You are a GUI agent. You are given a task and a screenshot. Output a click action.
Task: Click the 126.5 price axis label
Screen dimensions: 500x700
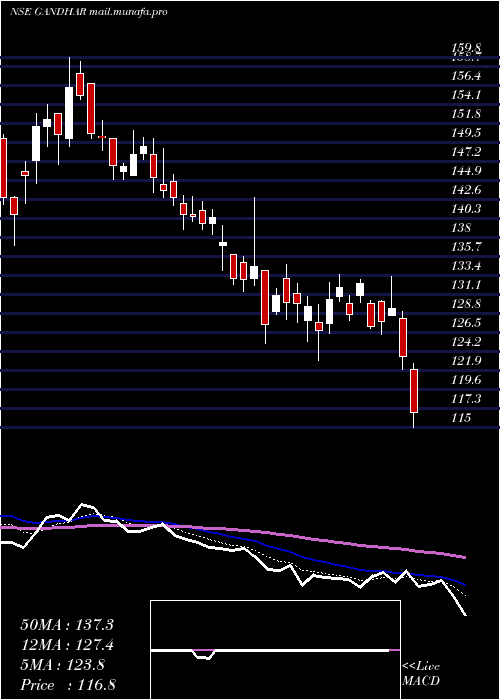click(466, 323)
